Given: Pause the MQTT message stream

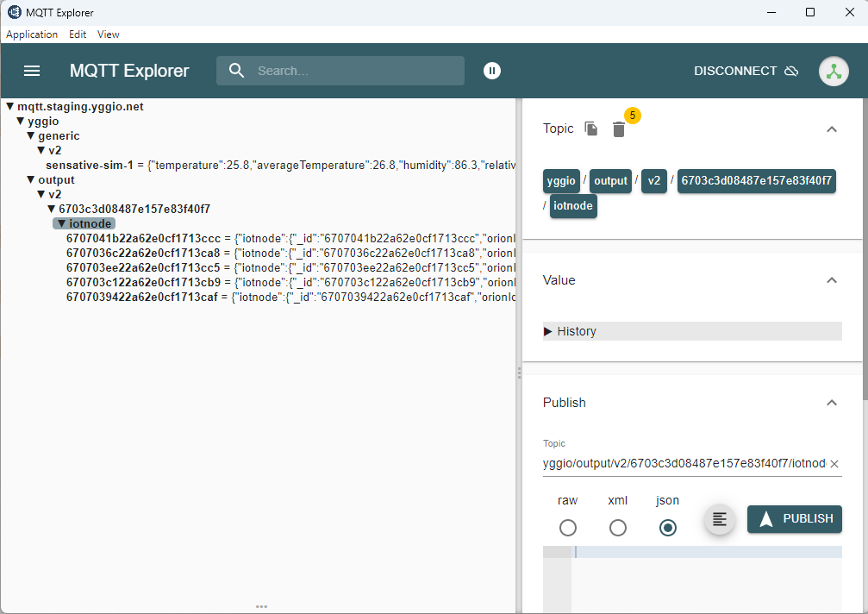Looking at the screenshot, I should pos(491,71).
